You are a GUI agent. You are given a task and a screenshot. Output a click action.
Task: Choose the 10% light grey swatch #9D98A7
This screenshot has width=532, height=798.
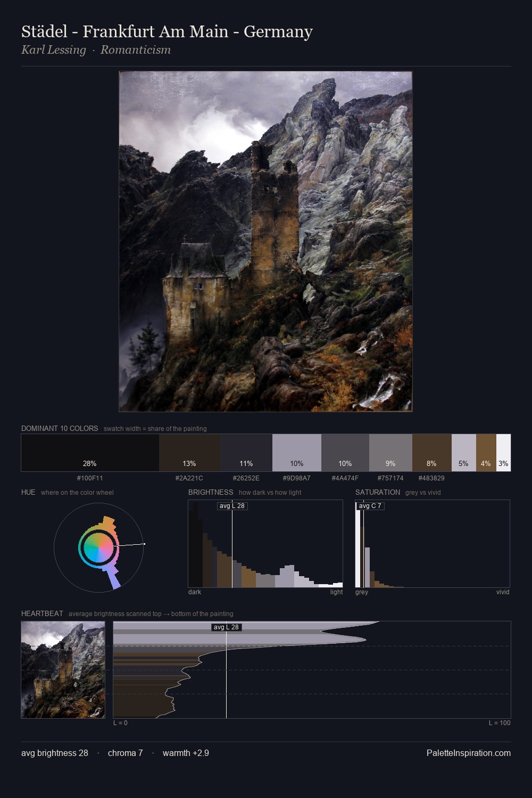(x=297, y=453)
